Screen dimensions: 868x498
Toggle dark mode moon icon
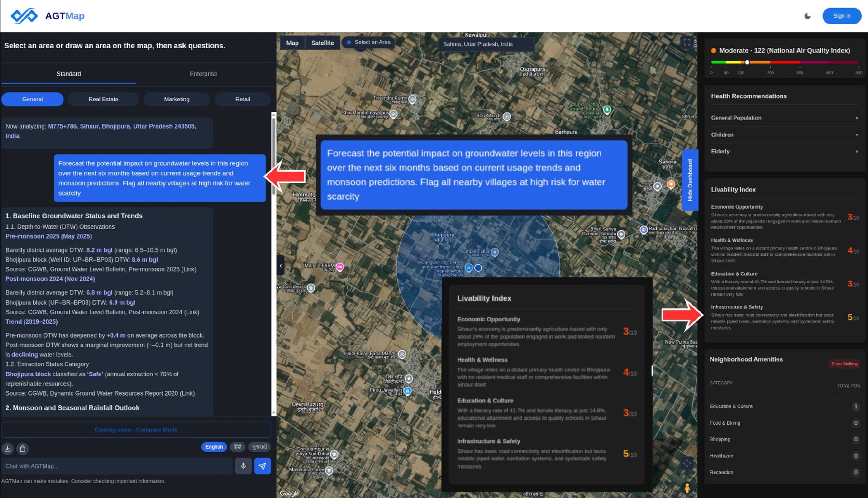click(x=808, y=16)
